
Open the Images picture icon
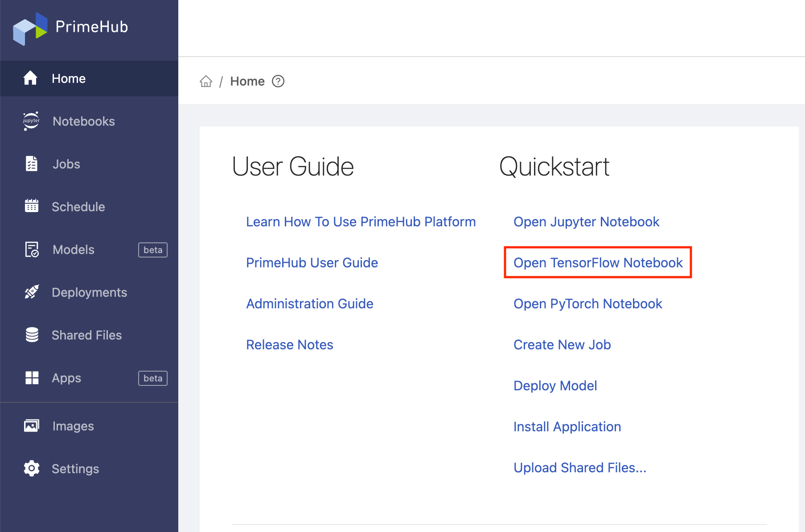click(32, 426)
